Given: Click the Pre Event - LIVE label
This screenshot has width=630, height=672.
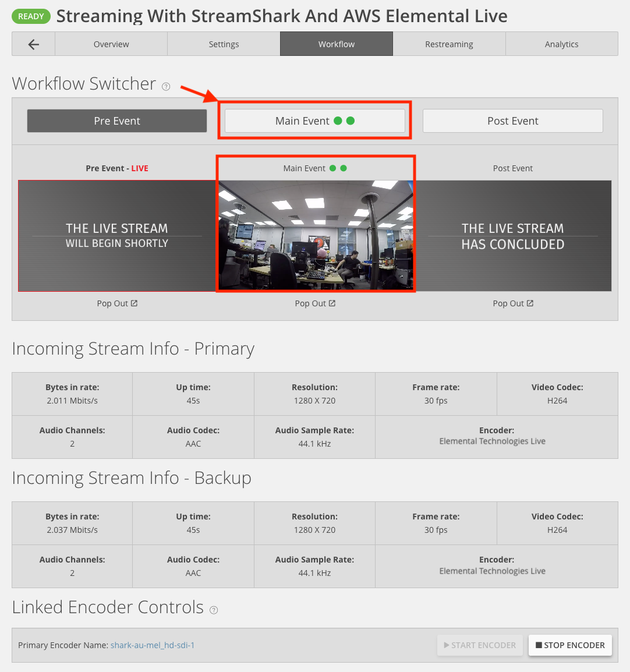Looking at the screenshot, I should pyautogui.click(x=117, y=168).
